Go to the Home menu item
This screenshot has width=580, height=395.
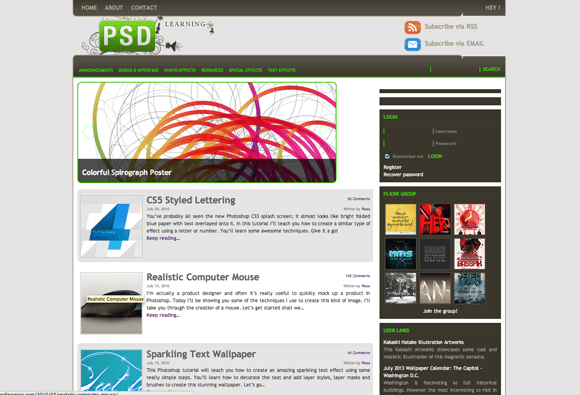coord(89,7)
